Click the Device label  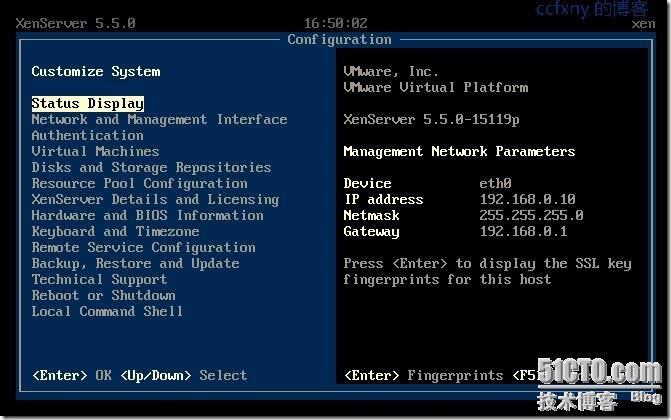point(368,184)
